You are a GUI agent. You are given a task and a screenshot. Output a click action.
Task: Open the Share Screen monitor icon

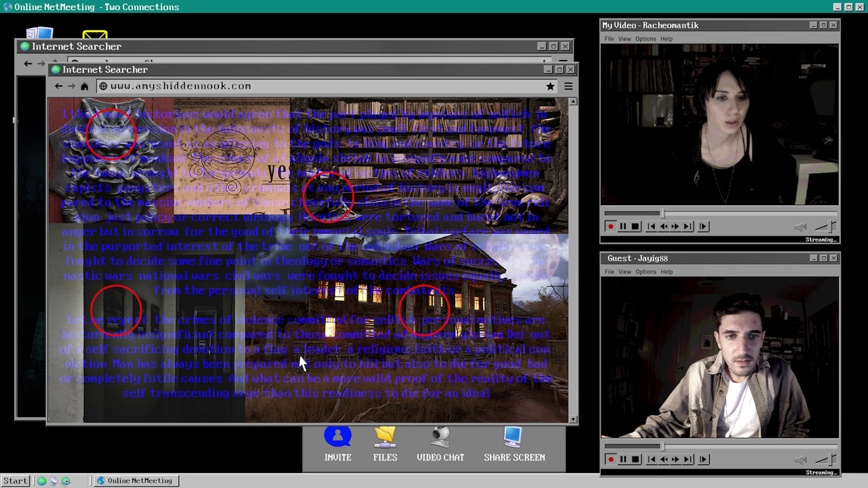(x=514, y=437)
